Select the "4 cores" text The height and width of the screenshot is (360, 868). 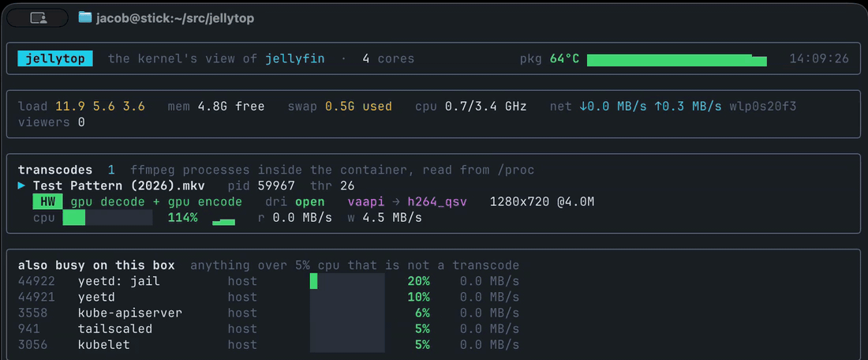[388, 58]
